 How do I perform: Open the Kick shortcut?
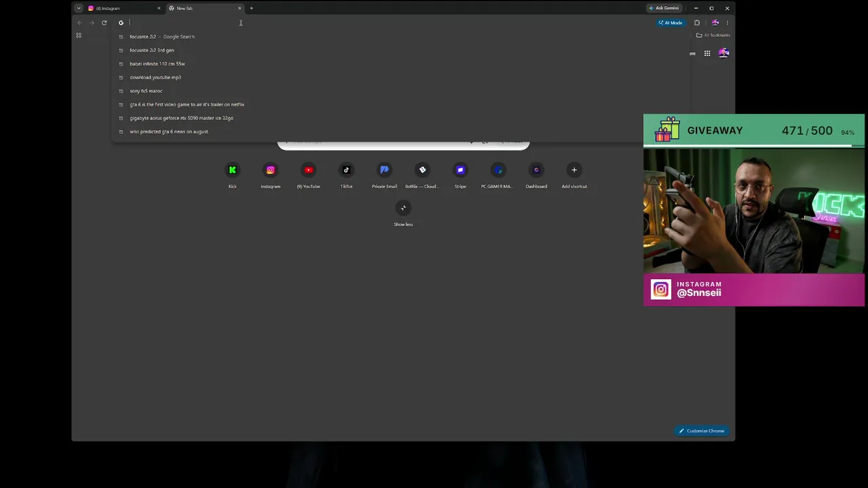click(x=233, y=175)
